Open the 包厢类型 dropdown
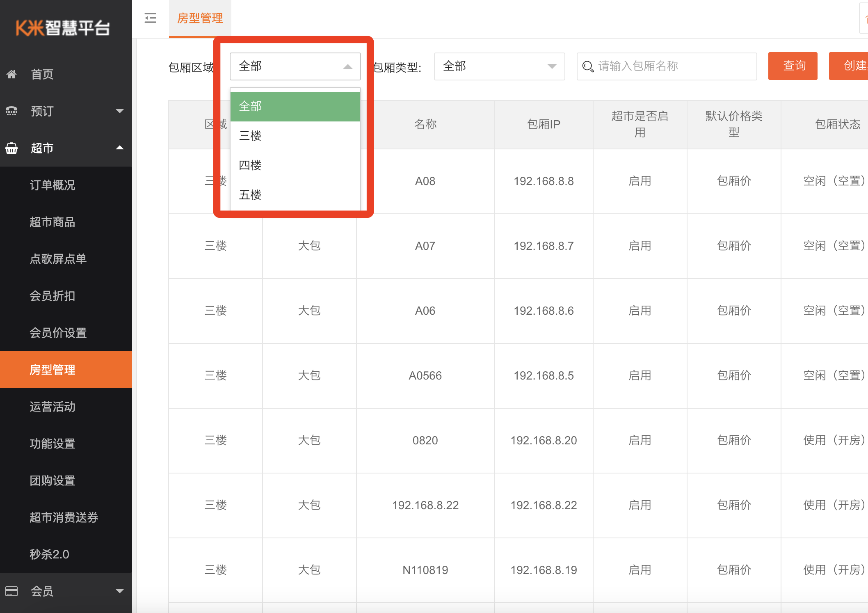This screenshot has height=613, width=868. [499, 66]
